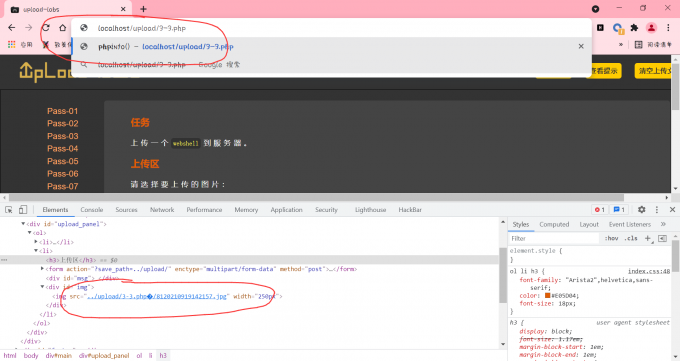
Task: Select Pass-01 in the sidebar
Action: pos(62,111)
